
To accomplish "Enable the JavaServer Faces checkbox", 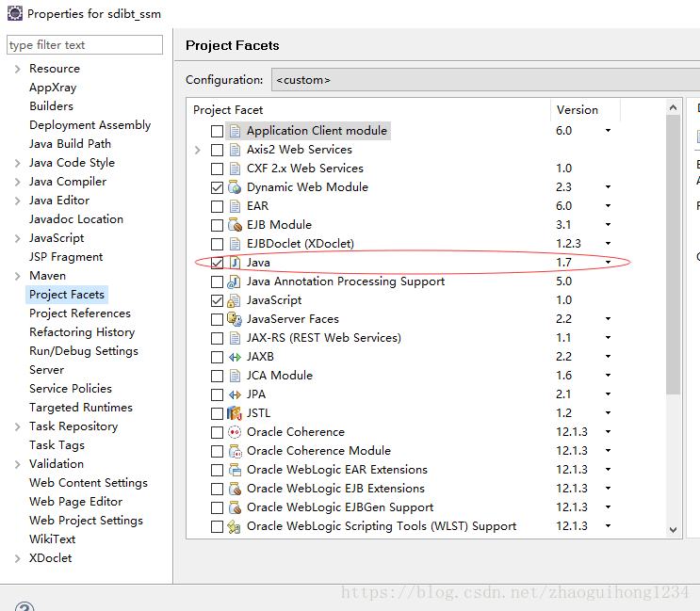I will coord(217,319).
